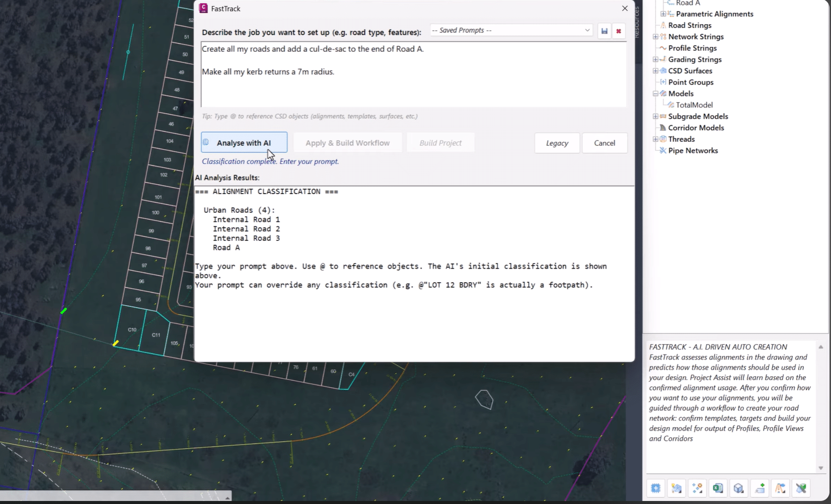
Task: Expand the Parametric Alignments node
Action: point(663,14)
